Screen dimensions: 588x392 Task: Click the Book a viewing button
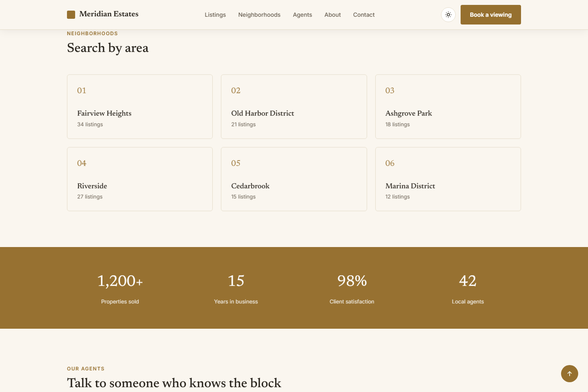coord(491,15)
